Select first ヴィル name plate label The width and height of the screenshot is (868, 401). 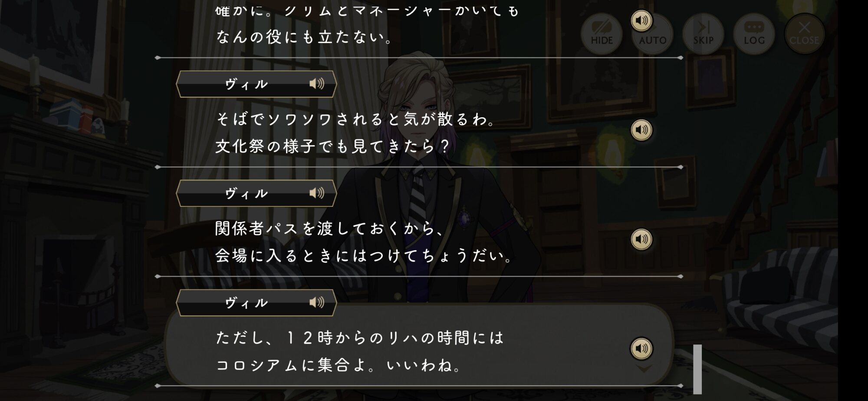tap(247, 84)
